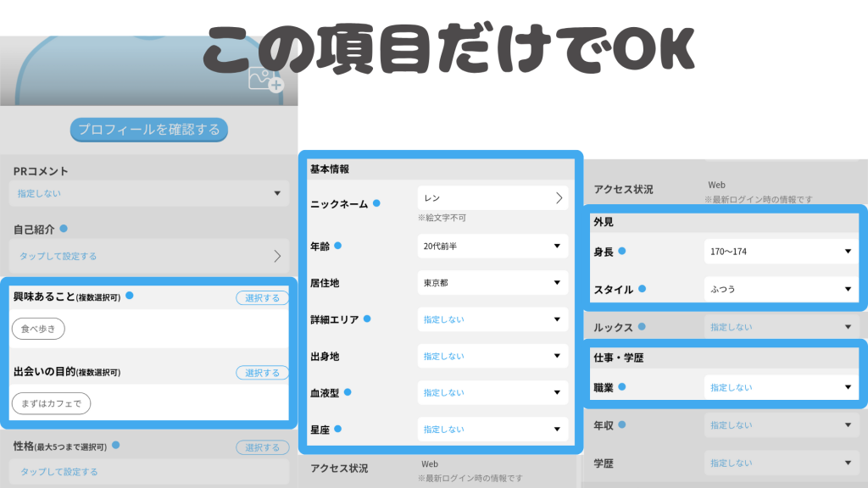Viewport: 868px width, 488px height.
Task: Open the 身長 dropdown showing 170〜174
Action: point(778,252)
